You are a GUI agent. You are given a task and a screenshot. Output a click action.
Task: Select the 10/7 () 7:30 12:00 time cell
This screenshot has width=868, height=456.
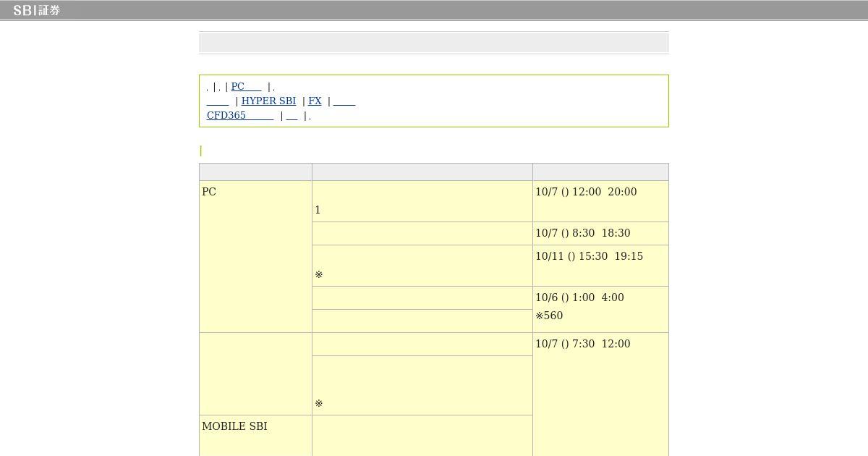[x=600, y=394]
